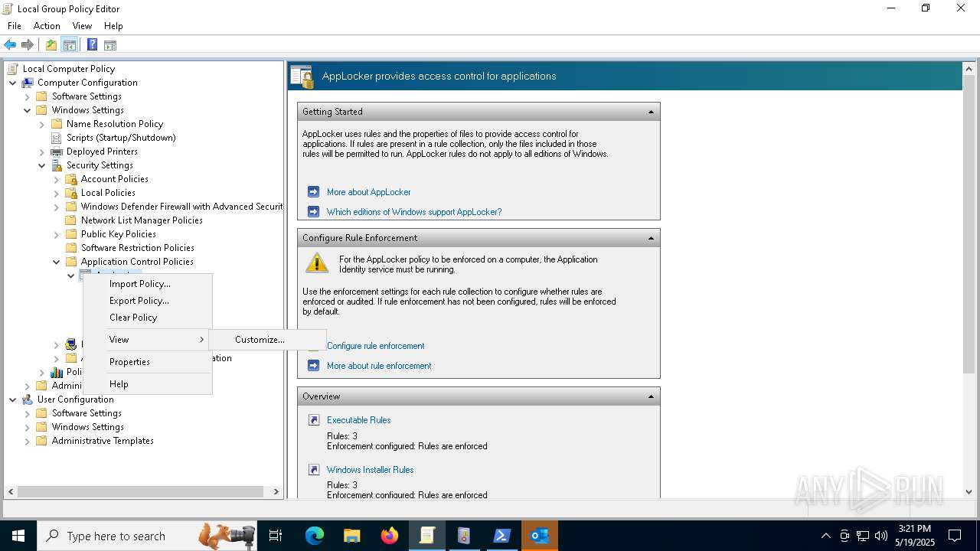Open the More about rule enforcement link
This screenshot has width=980, height=551.
pyautogui.click(x=379, y=366)
